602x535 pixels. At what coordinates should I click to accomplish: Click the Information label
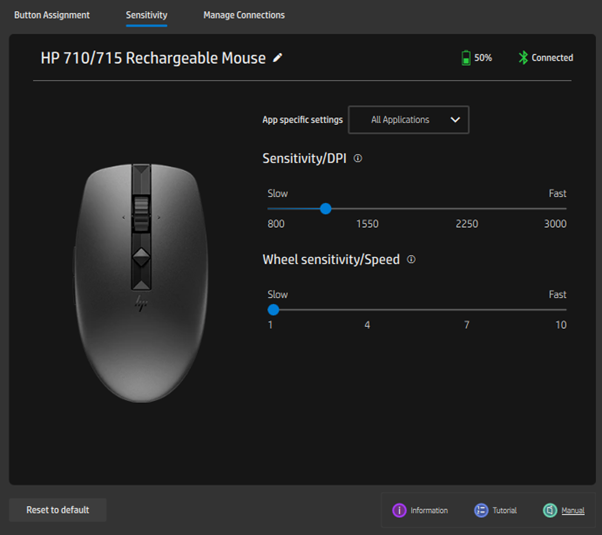point(429,510)
